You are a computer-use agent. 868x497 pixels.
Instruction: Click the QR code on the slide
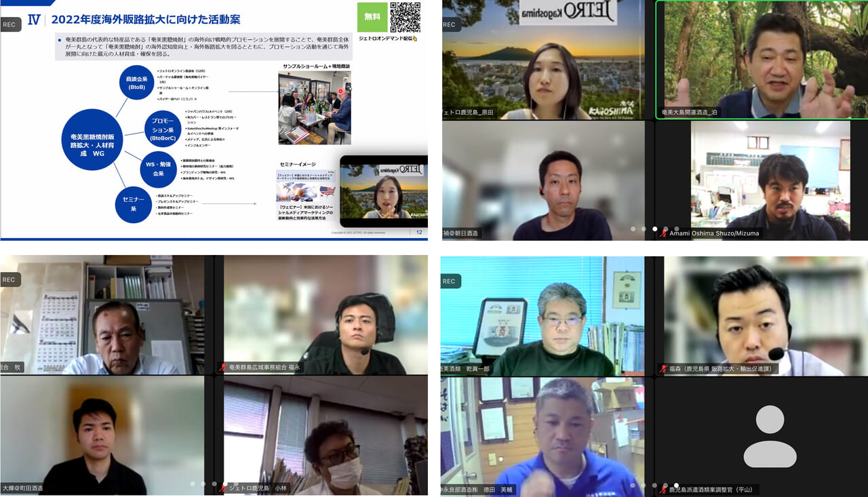[405, 17]
